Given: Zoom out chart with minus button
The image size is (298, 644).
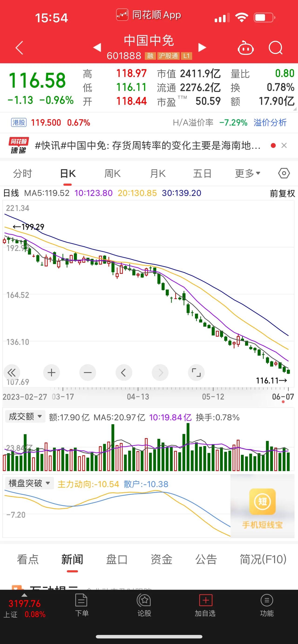Looking at the screenshot, I should point(88,373).
